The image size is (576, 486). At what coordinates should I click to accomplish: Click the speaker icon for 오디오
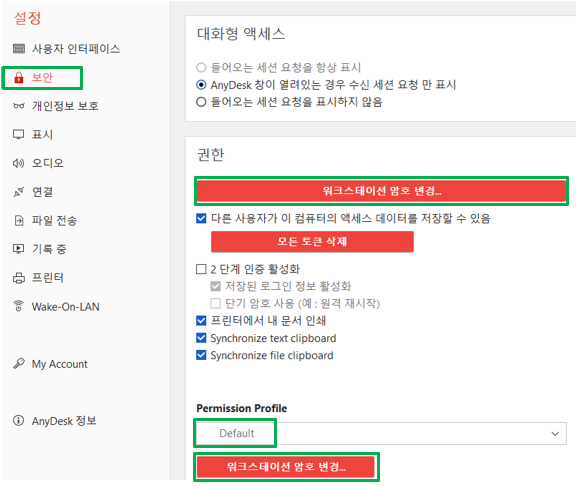pyautogui.click(x=19, y=163)
